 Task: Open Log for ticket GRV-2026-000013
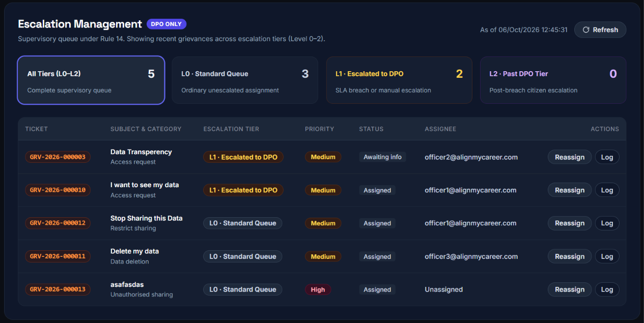[x=607, y=289]
